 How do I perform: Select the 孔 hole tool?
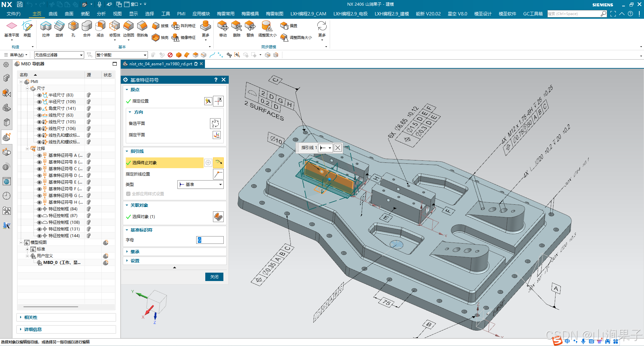click(73, 29)
